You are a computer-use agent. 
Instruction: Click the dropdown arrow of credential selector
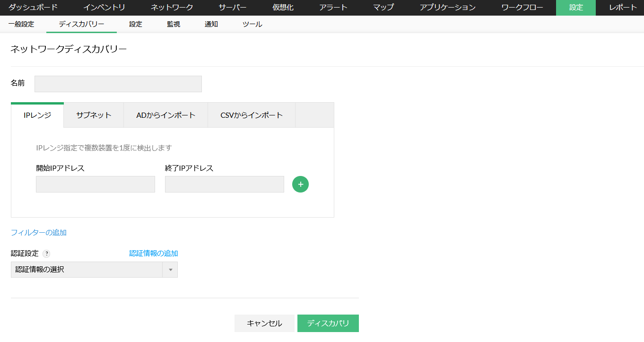tap(170, 270)
